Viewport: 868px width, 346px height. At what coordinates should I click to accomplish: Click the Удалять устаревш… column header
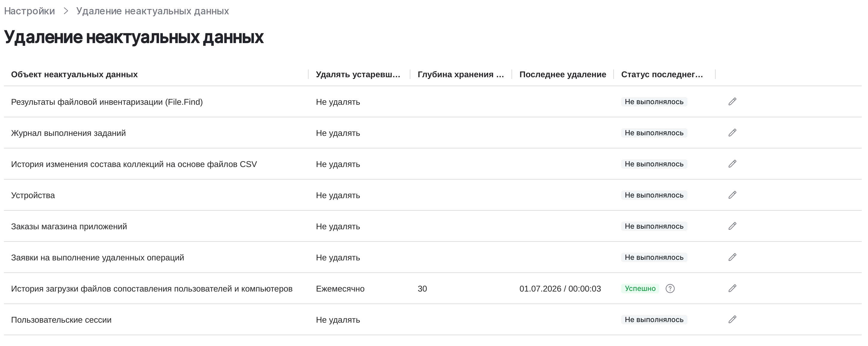[358, 74]
